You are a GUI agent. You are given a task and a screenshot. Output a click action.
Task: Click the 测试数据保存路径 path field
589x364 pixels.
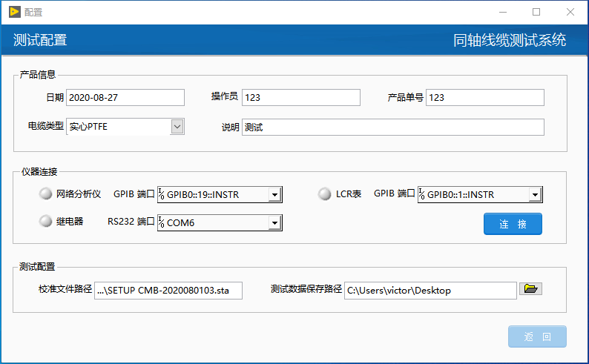tap(430, 291)
